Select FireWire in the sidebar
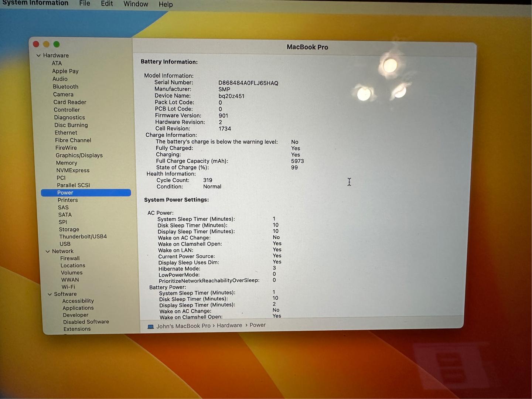Viewport: 532px width, 399px height. (x=66, y=148)
